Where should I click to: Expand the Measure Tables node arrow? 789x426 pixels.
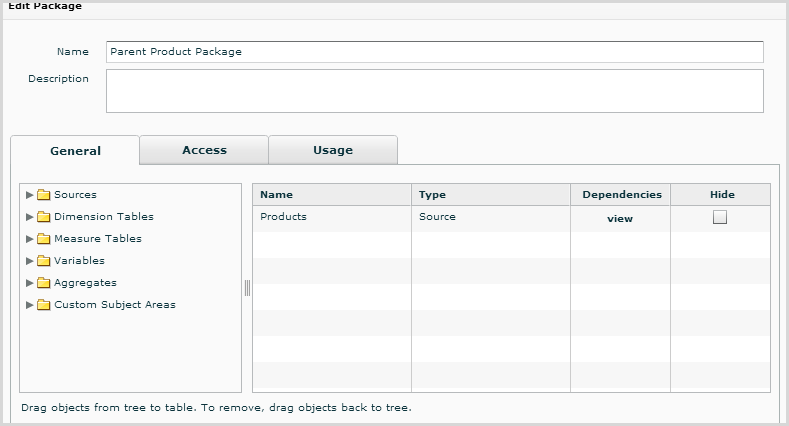[x=29, y=239]
